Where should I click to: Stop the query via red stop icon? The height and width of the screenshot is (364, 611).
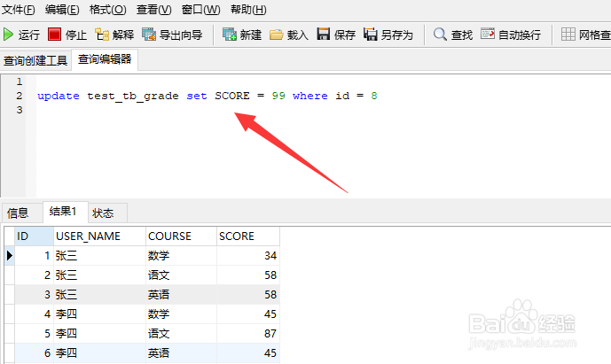(x=55, y=35)
